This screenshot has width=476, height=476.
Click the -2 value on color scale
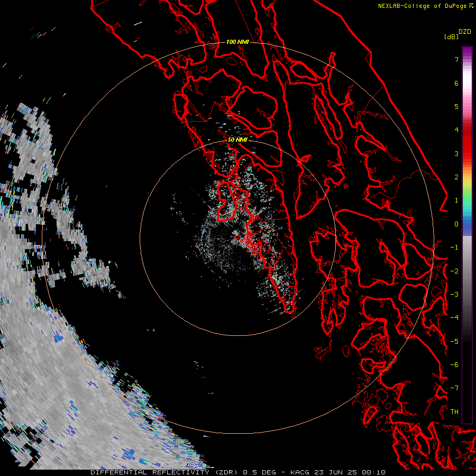[x=454, y=271]
